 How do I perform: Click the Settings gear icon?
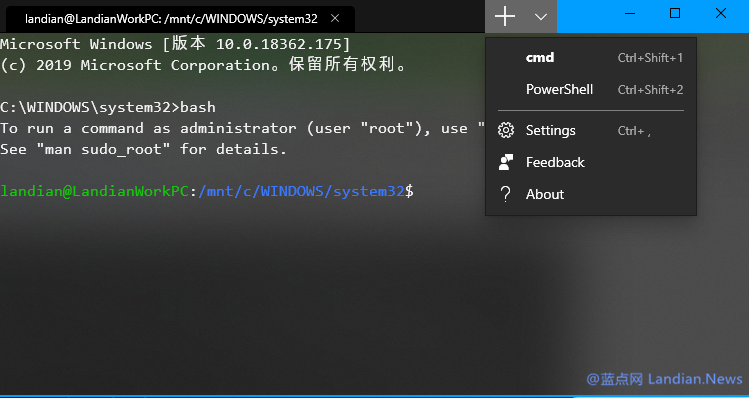pos(506,130)
